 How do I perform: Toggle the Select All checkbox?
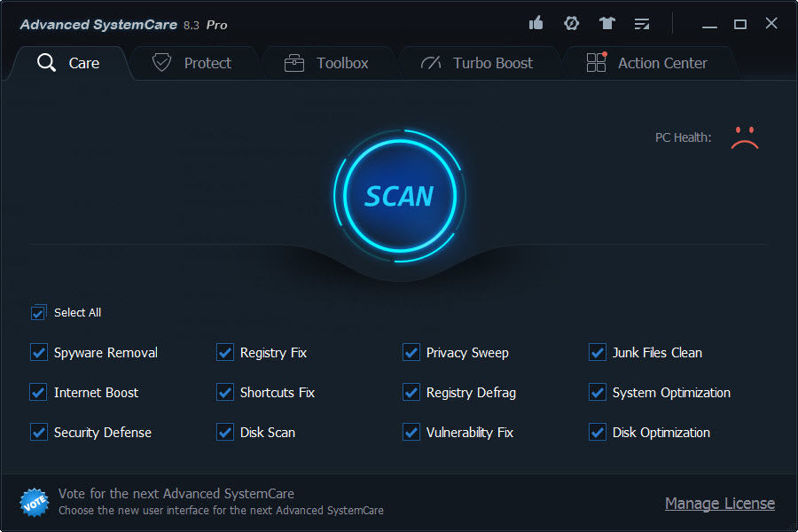click(39, 313)
